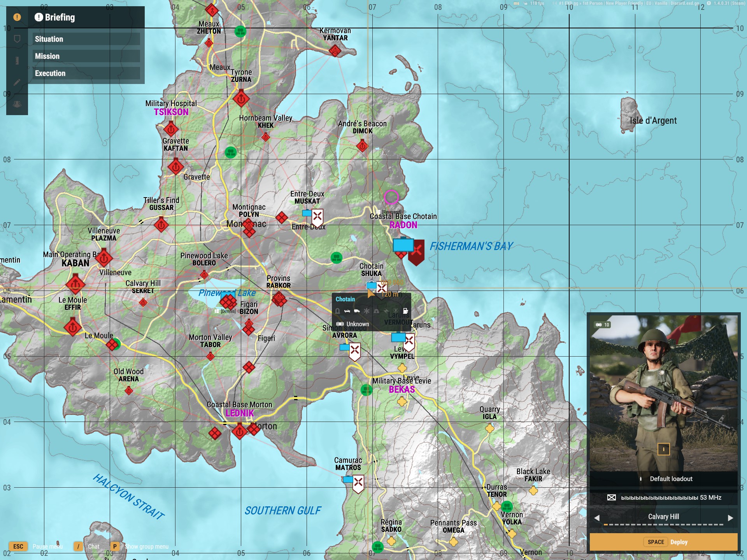
Task: Click the Hornbeam Valley KHEK marker
Action: (x=266, y=137)
